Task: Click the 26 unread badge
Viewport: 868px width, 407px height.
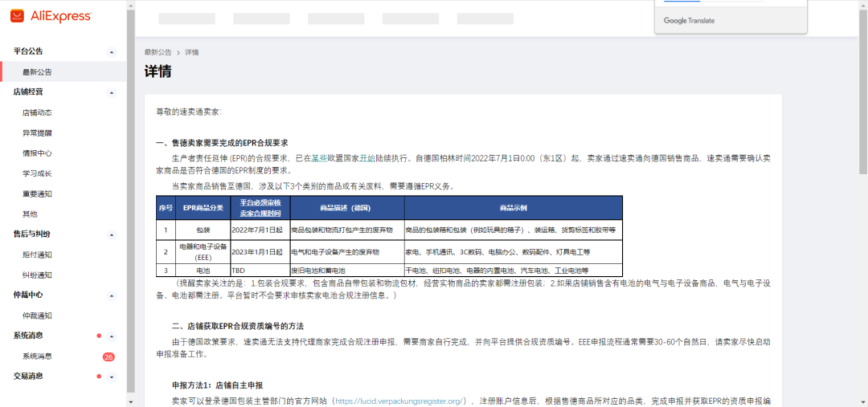Action: tap(108, 357)
